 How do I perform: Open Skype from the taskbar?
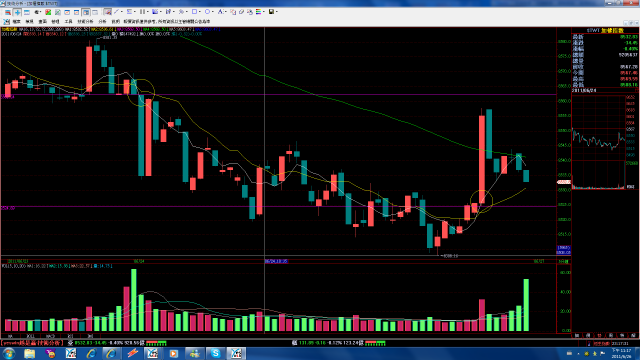215,353
